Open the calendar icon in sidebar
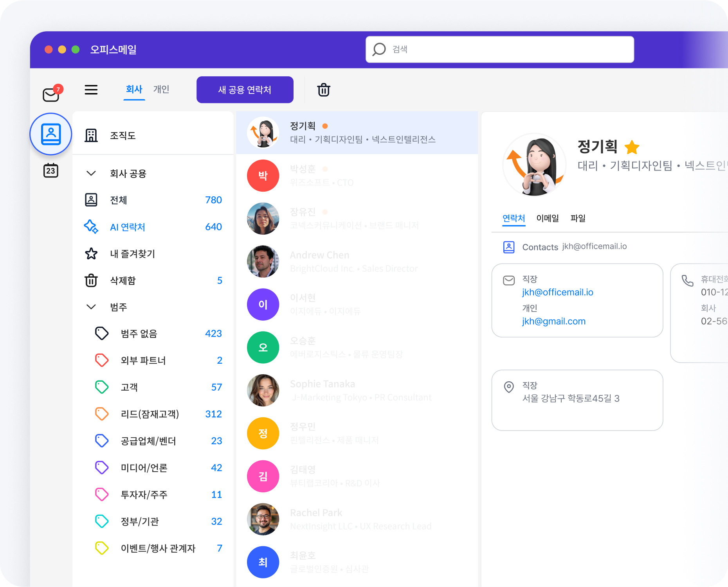This screenshot has width=728, height=587. pyautogui.click(x=51, y=171)
